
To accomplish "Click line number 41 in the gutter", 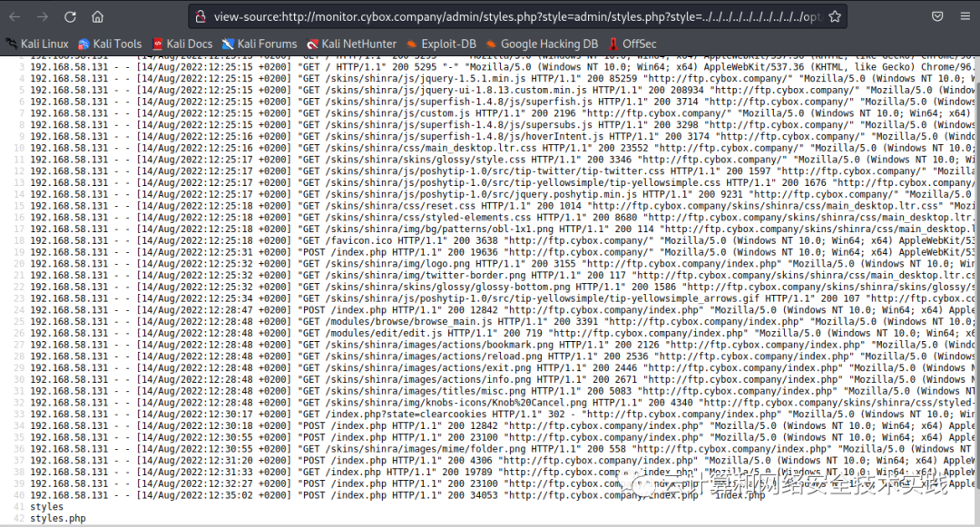I will 19,506.
